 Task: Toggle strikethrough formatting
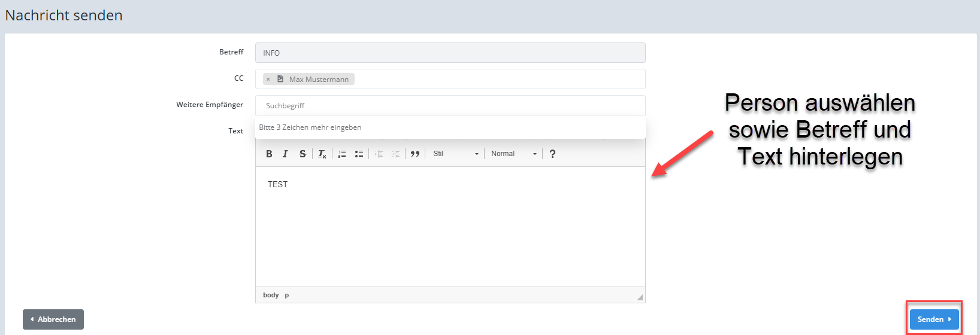click(x=303, y=154)
